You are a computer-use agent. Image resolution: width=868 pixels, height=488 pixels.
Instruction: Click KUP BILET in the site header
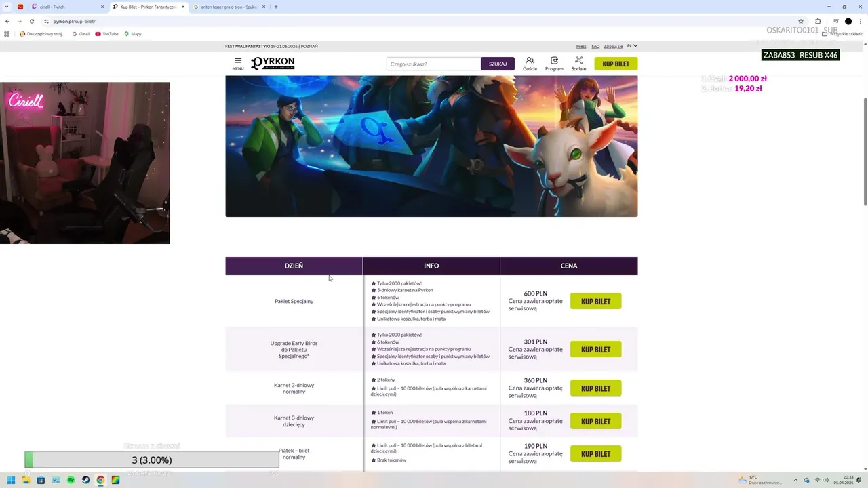616,64
